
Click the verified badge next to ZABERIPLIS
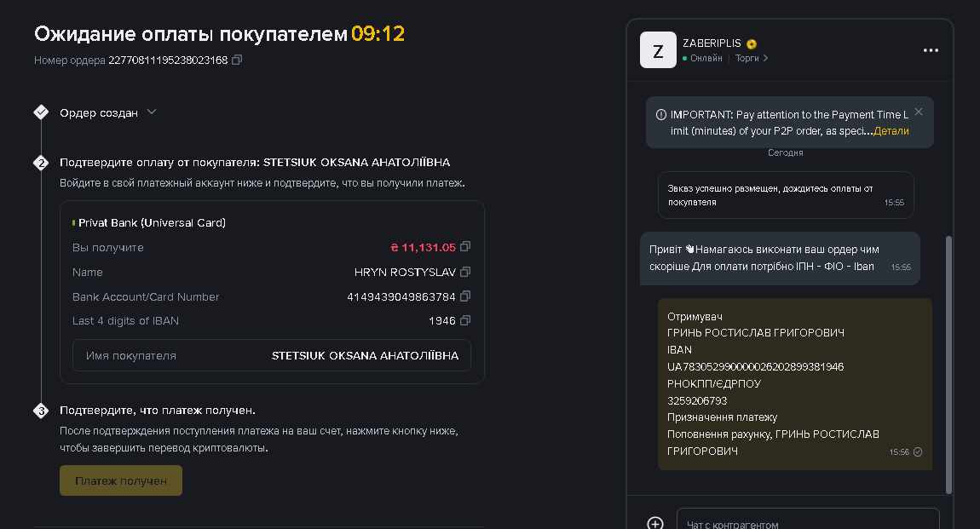[752, 43]
